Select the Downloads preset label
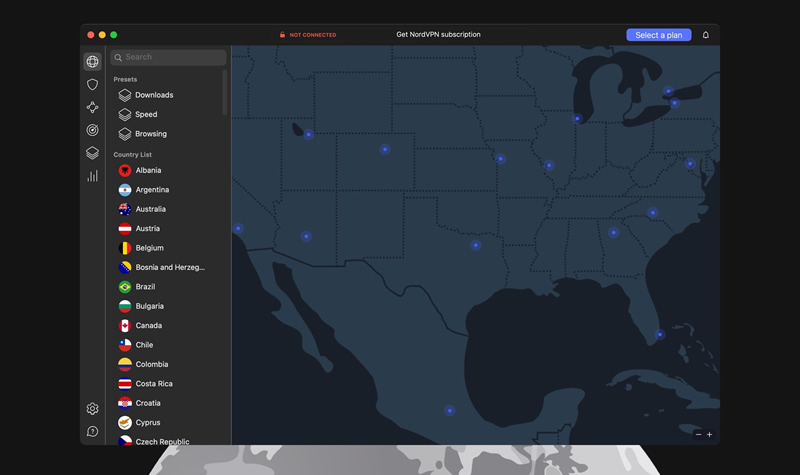The height and width of the screenshot is (475, 800). point(154,95)
